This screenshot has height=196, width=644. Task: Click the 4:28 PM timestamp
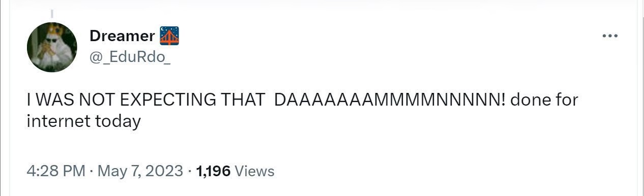point(56,171)
